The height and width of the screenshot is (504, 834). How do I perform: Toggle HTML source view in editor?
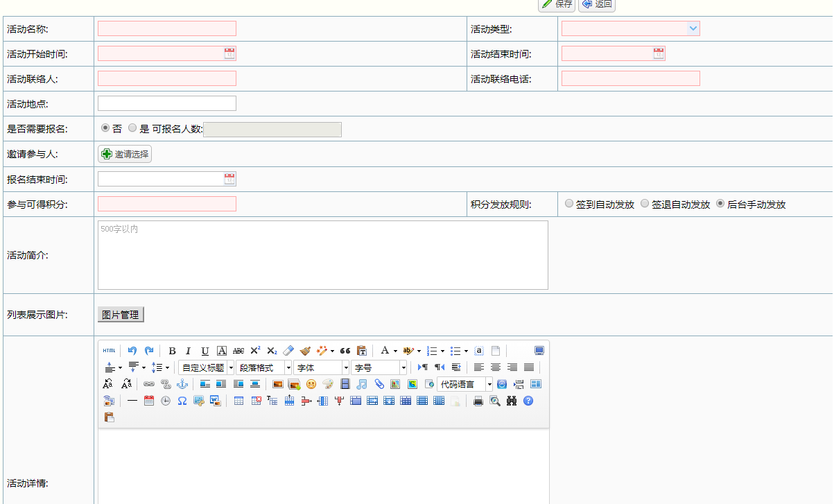(x=110, y=351)
